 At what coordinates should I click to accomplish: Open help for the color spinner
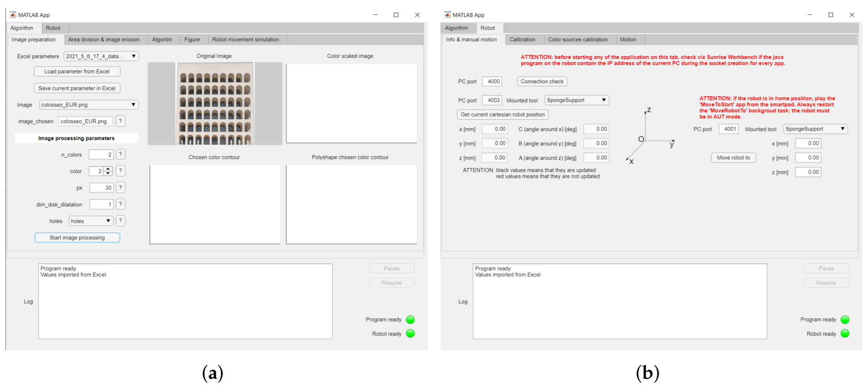tap(120, 171)
